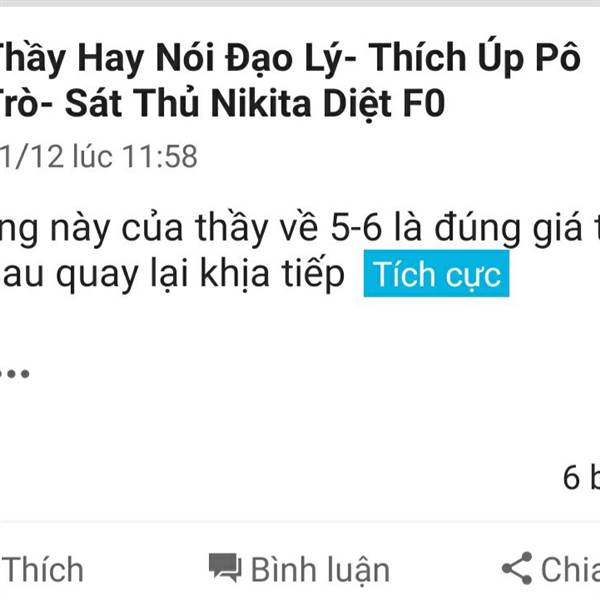
Task: Click the words đúng giá in the post
Action: point(509,229)
